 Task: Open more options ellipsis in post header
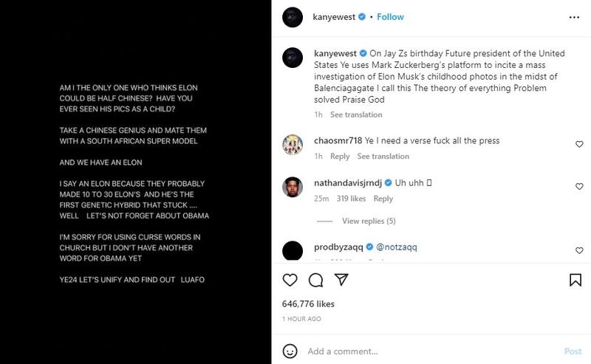(575, 16)
